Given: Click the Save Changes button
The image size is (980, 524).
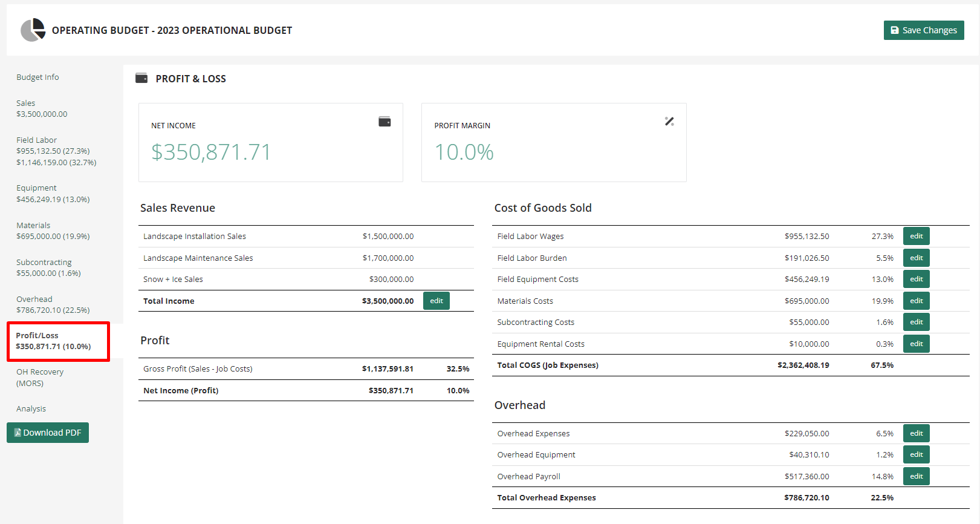Looking at the screenshot, I should click(924, 30).
